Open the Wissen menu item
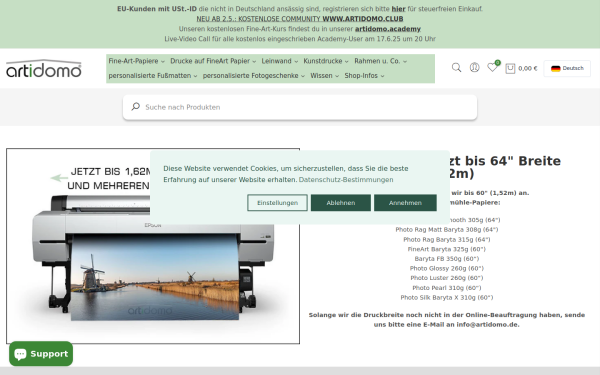Image resolution: width=600 pixels, height=375 pixels. click(x=324, y=76)
